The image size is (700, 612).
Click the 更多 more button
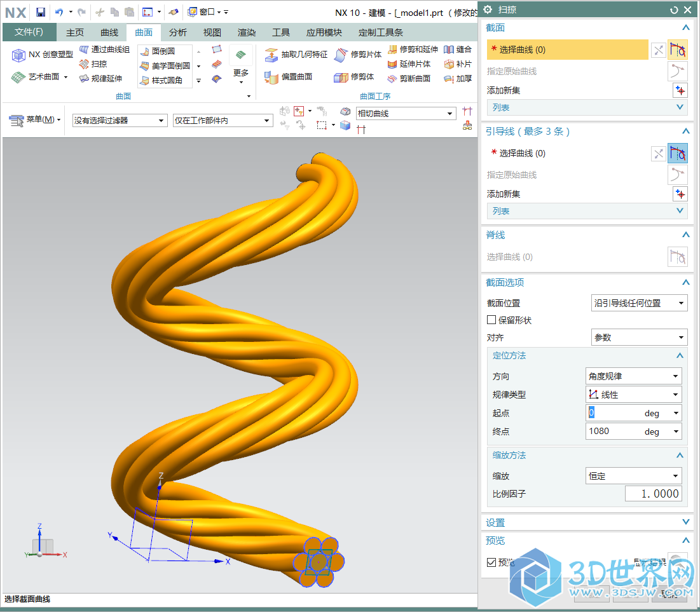pos(241,73)
